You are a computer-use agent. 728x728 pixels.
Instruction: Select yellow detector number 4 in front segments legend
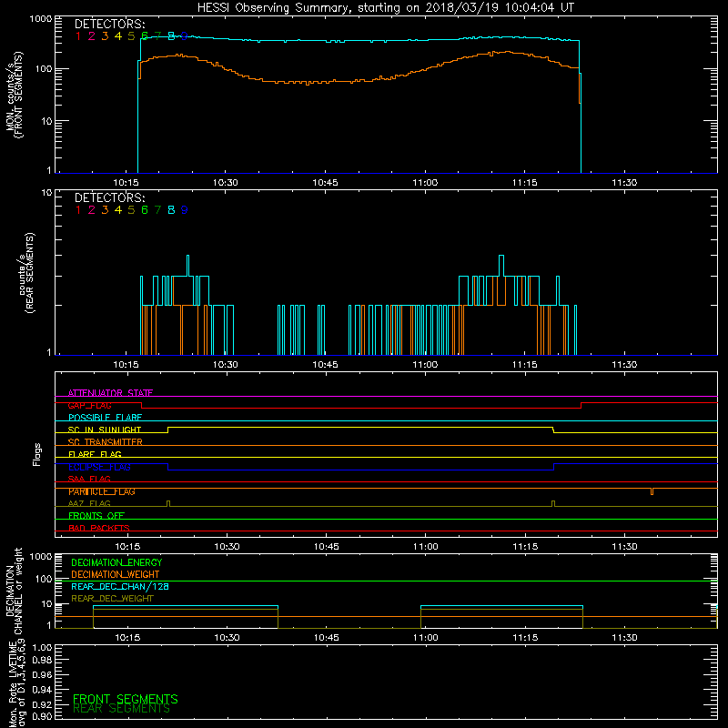tap(118, 36)
